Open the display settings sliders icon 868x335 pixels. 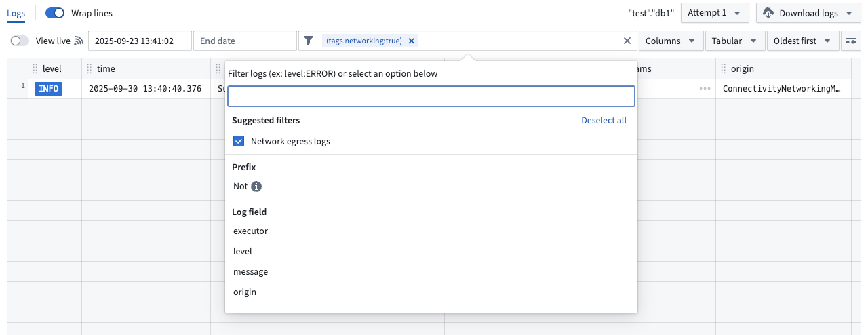pyautogui.click(x=850, y=41)
